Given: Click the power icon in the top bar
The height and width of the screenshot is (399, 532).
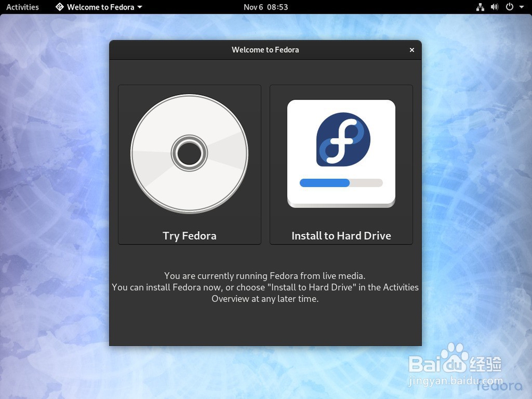Looking at the screenshot, I should pos(509,7).
